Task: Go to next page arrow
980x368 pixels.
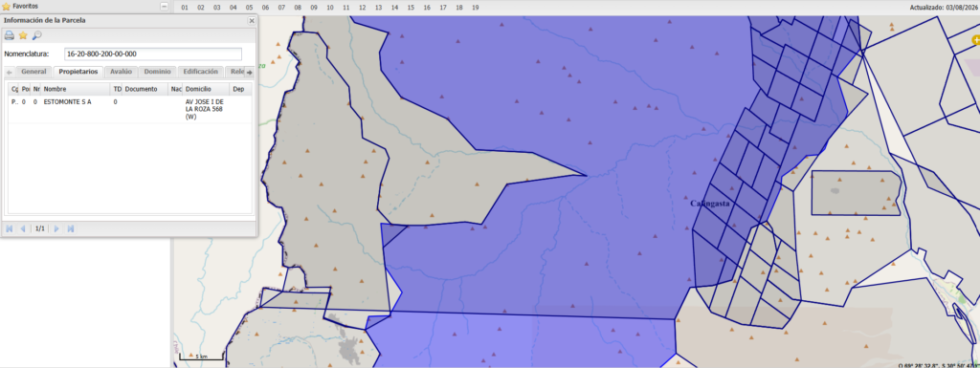Action: click(x=56, y=228)
